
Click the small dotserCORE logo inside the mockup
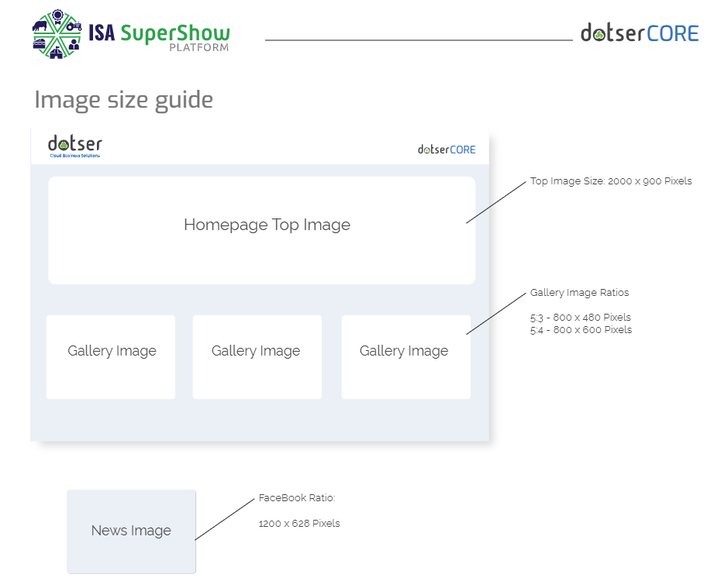tap(447, 150)
